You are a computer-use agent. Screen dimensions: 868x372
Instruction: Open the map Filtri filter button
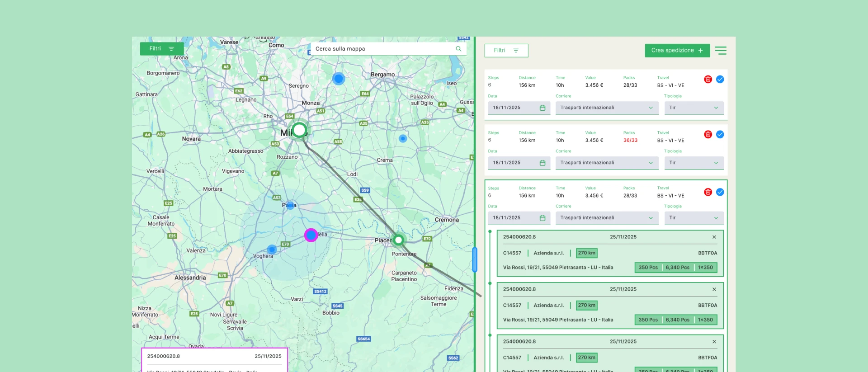coord(162,49)
